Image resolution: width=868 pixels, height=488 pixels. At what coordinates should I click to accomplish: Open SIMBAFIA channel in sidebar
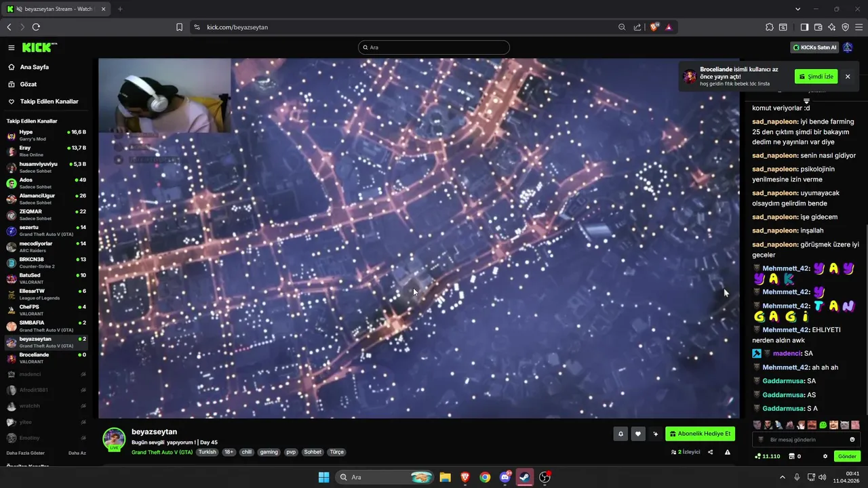(46, 326)
